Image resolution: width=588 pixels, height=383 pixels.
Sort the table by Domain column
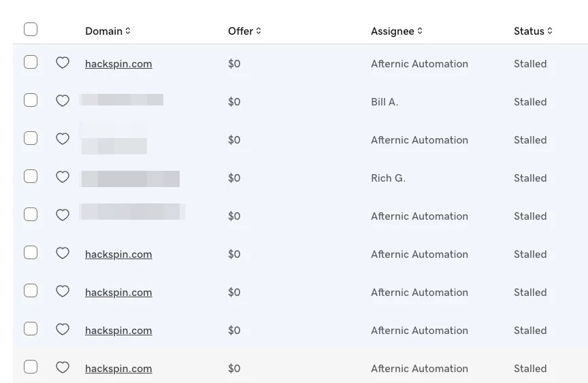108,31
